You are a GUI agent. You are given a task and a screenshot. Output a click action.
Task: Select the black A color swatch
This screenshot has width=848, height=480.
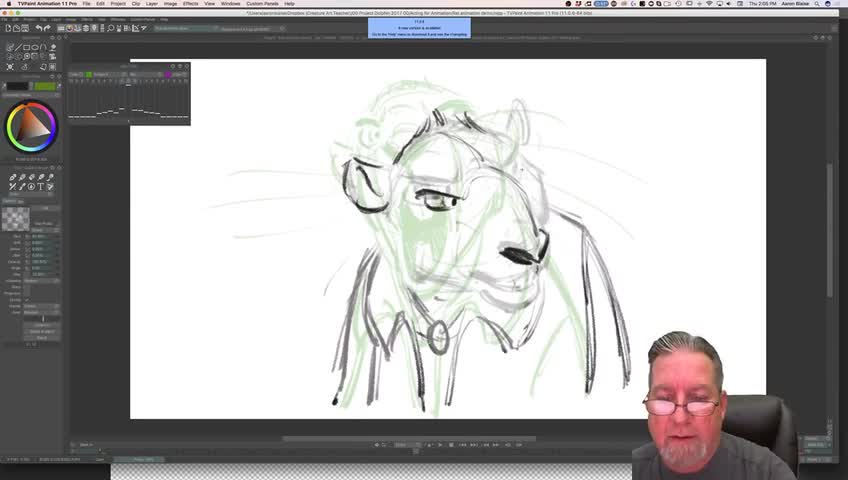(x=17, y=86)
